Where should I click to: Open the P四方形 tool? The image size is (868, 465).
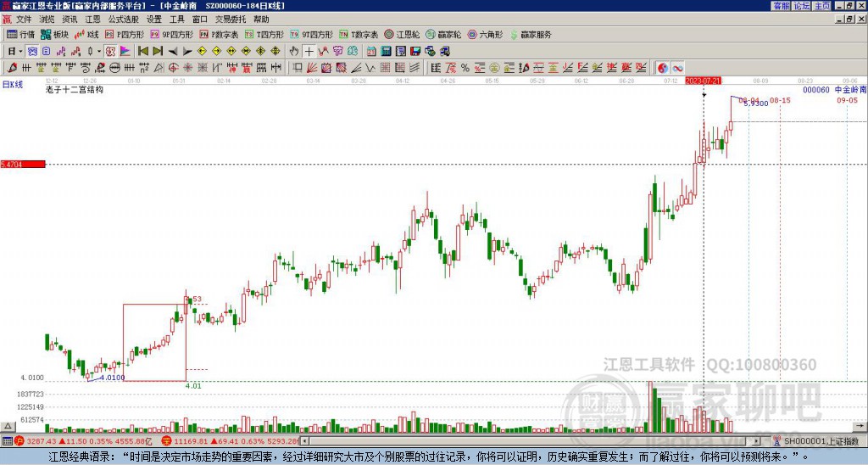coord(125,34)
